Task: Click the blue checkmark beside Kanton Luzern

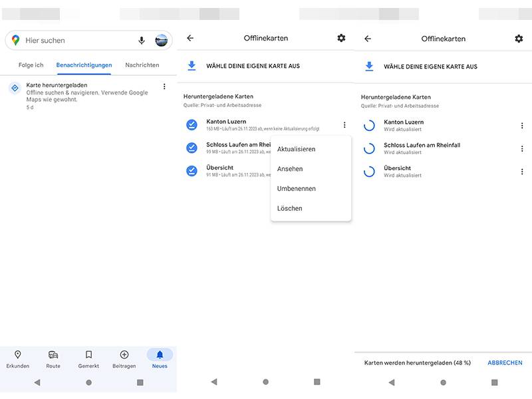Action: [192, 124]
